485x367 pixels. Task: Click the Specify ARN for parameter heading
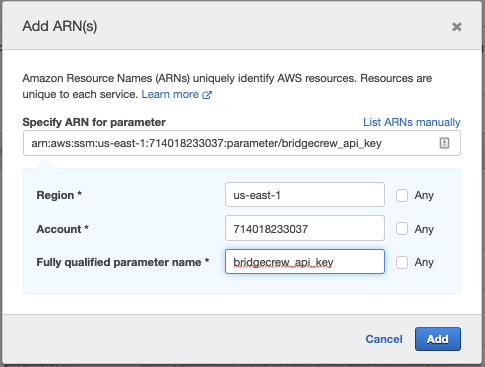pyautogui.click(x=94, y=122)
